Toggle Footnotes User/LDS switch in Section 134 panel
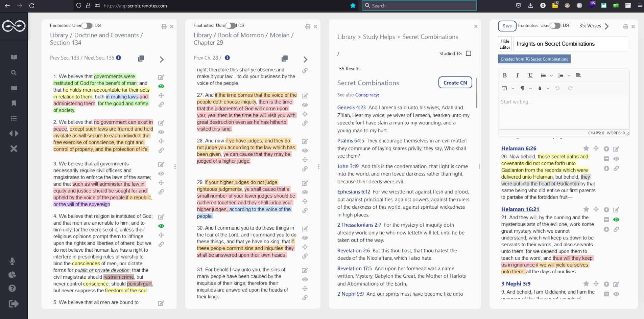The image size is (644, 319). [x=87, y=26]
